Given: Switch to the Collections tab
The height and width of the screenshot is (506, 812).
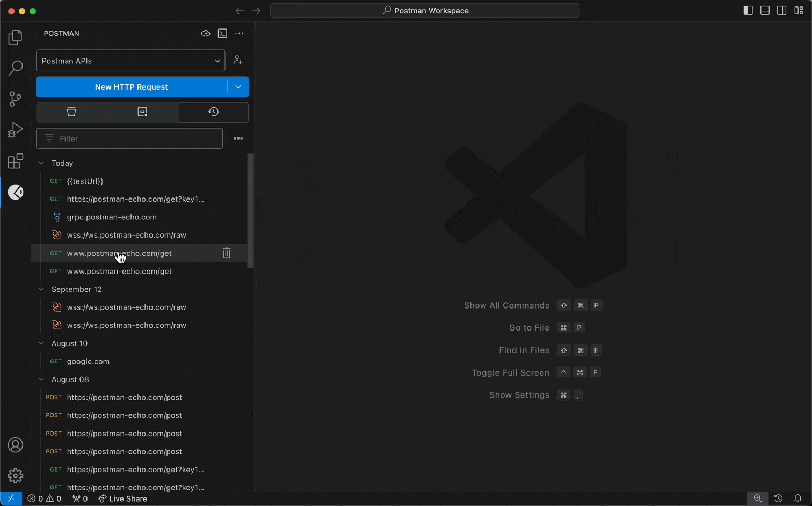Looking at the screenshot, I should [x=71, y=112].
